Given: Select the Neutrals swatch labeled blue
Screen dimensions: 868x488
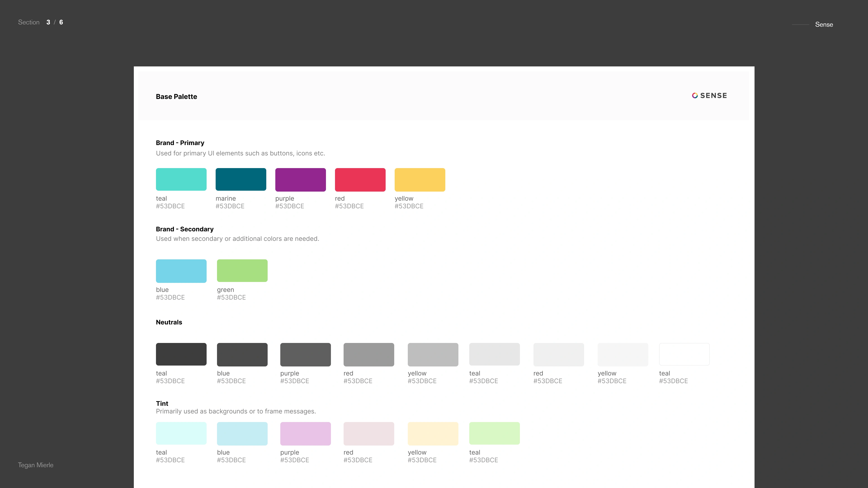Looking at the screenshot, I should pos(242,355).
